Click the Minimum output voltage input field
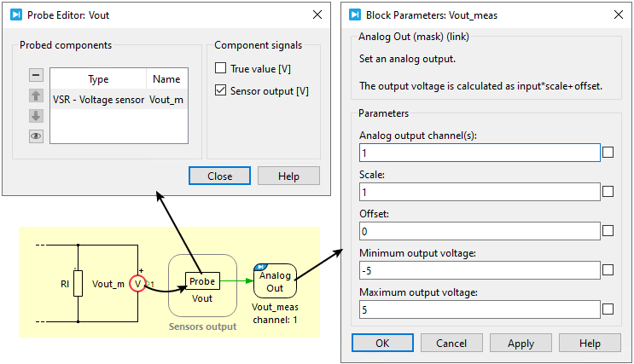Viewport: 634px width, 364px height. 480,270
